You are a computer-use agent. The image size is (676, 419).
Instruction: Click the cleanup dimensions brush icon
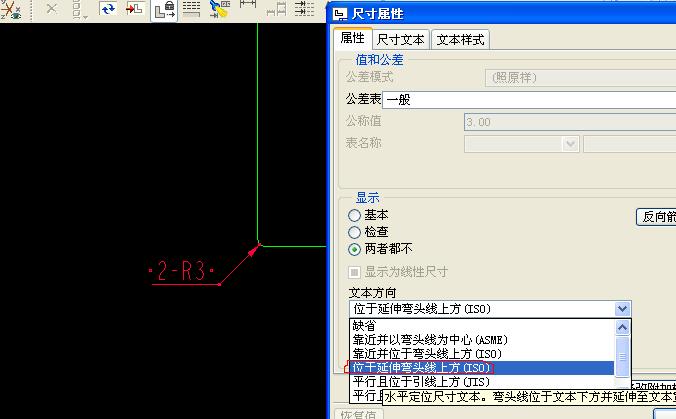click(x=220, y=9)
